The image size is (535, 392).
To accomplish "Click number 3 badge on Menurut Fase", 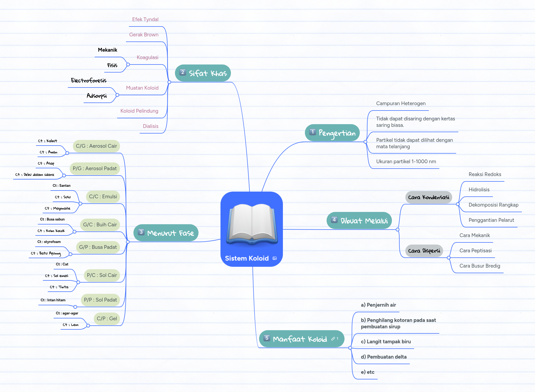I will pos(141,232).
